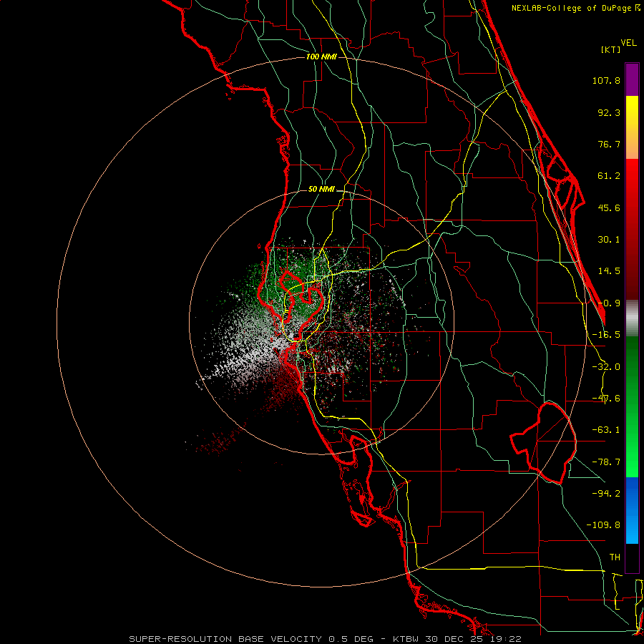Click the blue segment of velocity color bar
644x644 pixels.
click(632, 510)
